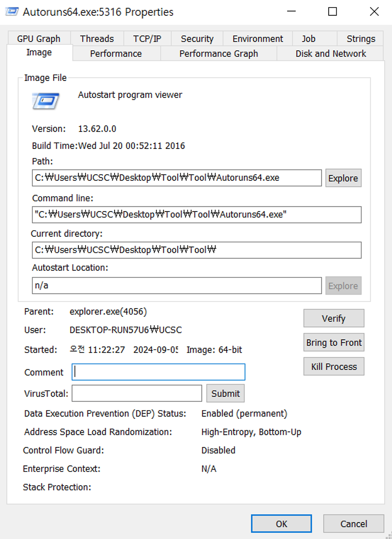Click the Autoruns title bar icon
This screenshot has height=539, width=392.
pos(12,12)
